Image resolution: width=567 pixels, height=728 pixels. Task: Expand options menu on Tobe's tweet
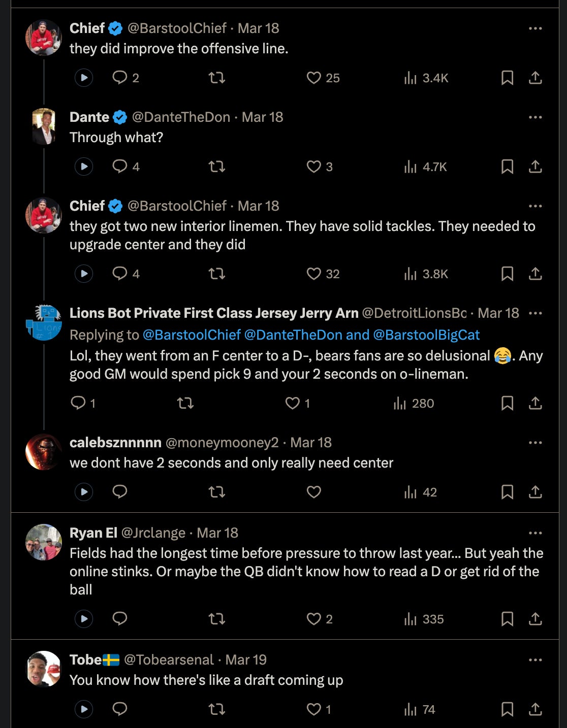pos(535,660)
